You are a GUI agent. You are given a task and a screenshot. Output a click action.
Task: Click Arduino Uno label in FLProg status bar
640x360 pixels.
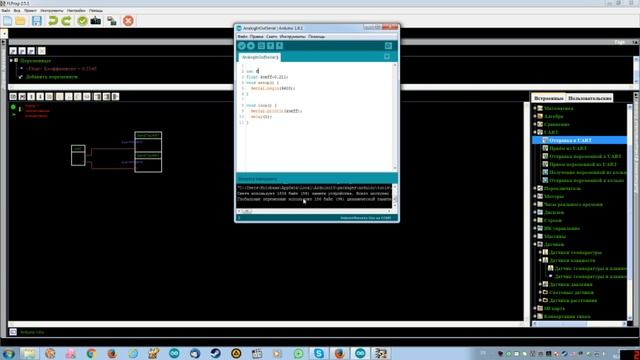[32, 332]
